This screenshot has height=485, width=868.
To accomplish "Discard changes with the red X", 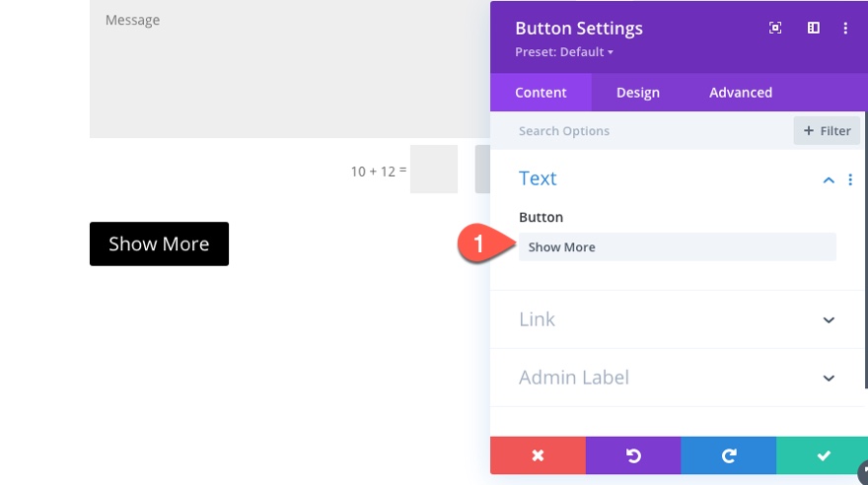I will click(x=538, y=455).
